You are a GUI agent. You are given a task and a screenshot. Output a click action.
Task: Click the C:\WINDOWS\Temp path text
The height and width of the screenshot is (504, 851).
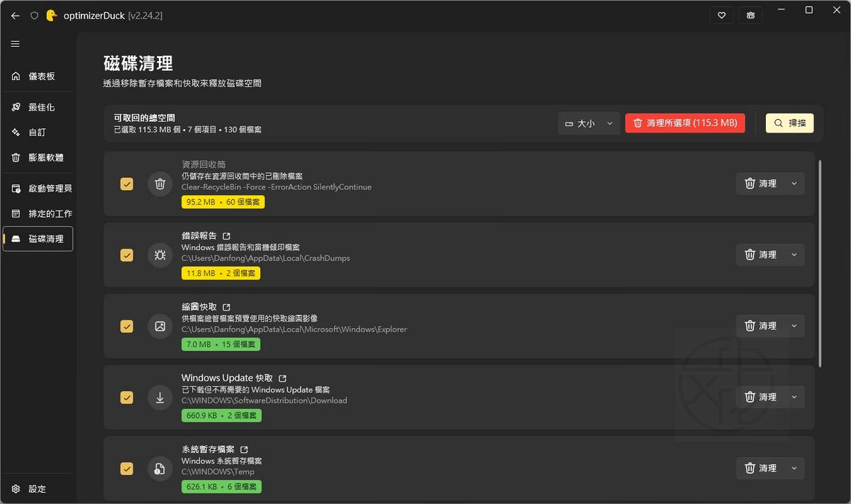tap(218, 472)
